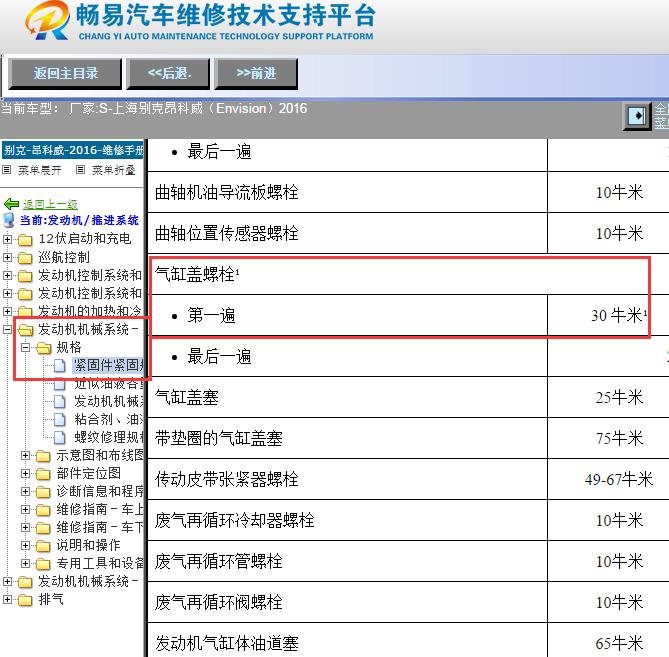Click the 别克-昂科威-2016-维修手册 header
The width and height of the screenshot is (669, 657).
click(x=73, y=150)
